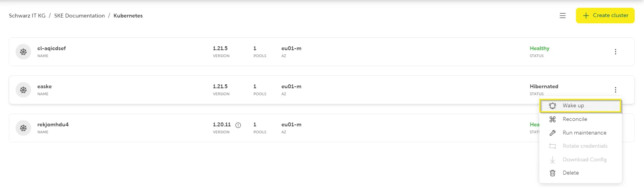The height and width of the screenshot is (187, 644).
Task: Select Run maintenance menu entry
Action: point(584,133)
